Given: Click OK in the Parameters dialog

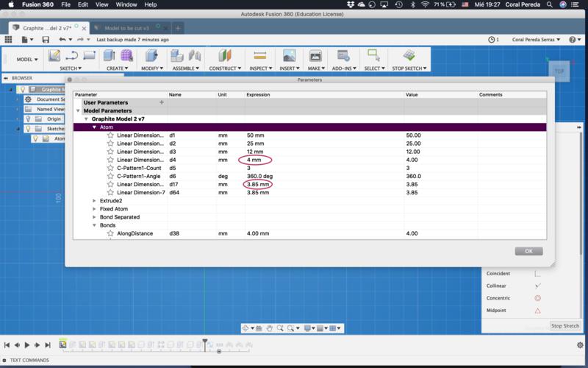Looking at the screenshot, I should tap(528, 251).
